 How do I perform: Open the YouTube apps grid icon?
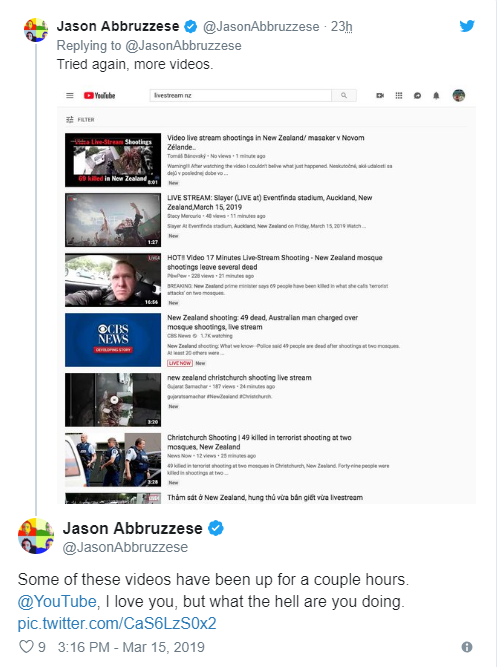(399, 96)
